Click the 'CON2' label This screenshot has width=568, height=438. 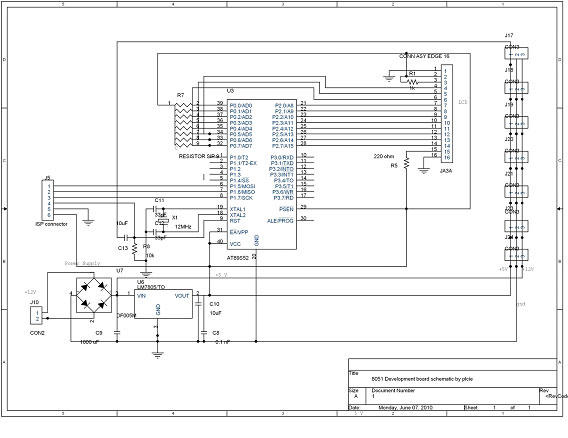(x=37, y=333)
